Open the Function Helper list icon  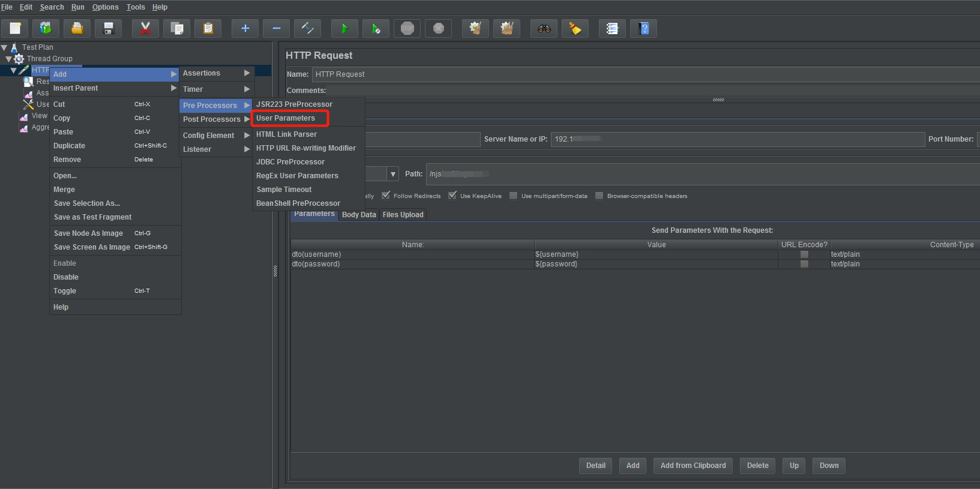[x=612, y=28]
